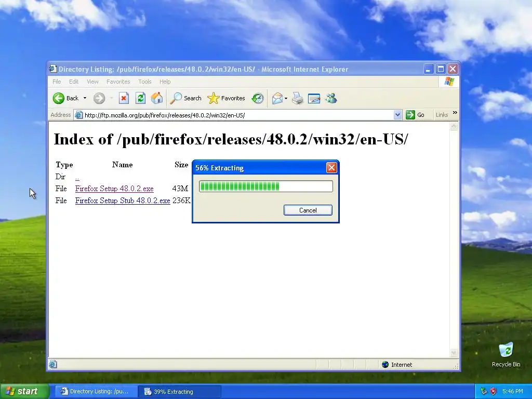Close the 56% Extracting dialog
This screenshot has height=399, width=532.
[331, 168]
